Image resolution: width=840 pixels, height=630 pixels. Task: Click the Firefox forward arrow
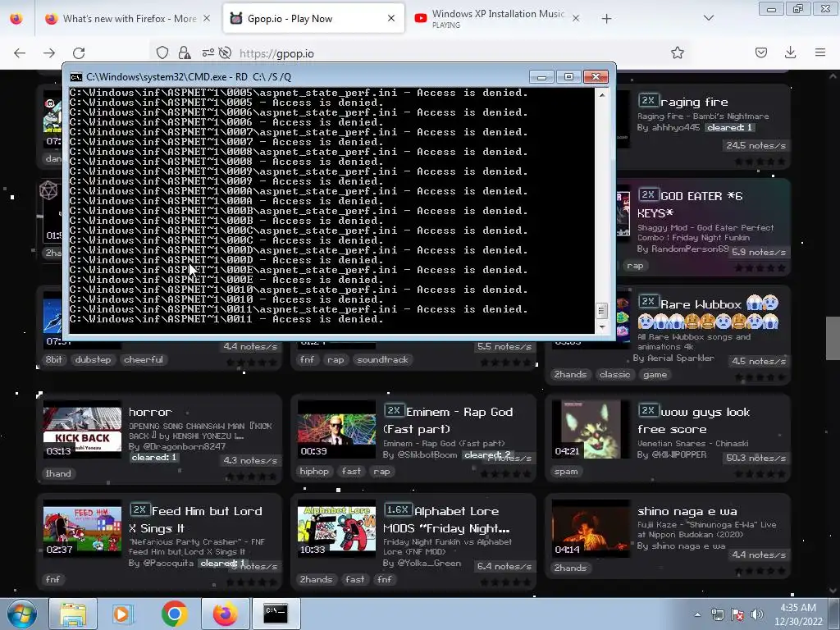click(49, 53)
